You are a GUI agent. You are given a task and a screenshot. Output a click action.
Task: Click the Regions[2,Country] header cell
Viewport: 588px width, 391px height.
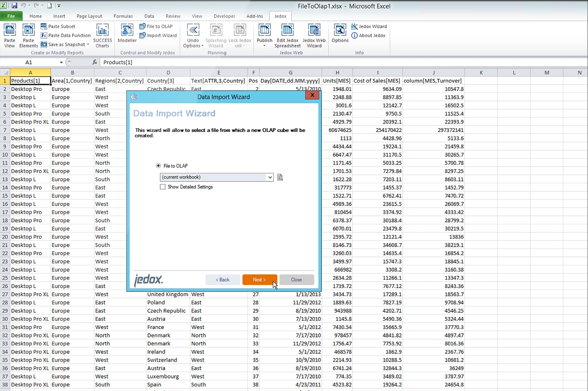pos(120,81)
